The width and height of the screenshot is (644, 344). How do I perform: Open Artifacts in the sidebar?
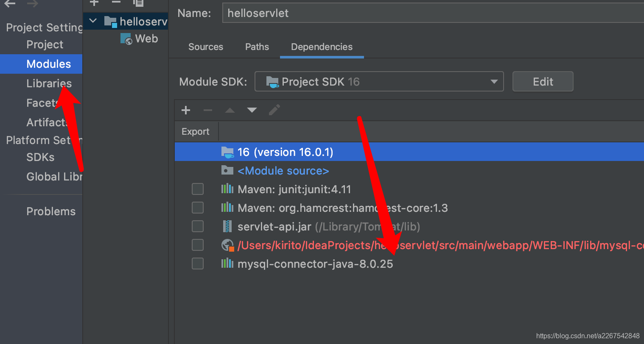47,122
